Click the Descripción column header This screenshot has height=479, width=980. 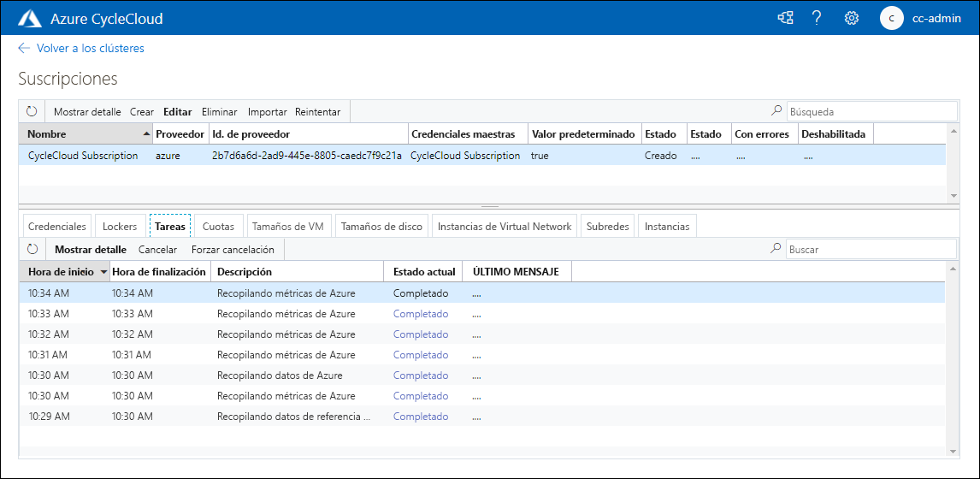298,272
